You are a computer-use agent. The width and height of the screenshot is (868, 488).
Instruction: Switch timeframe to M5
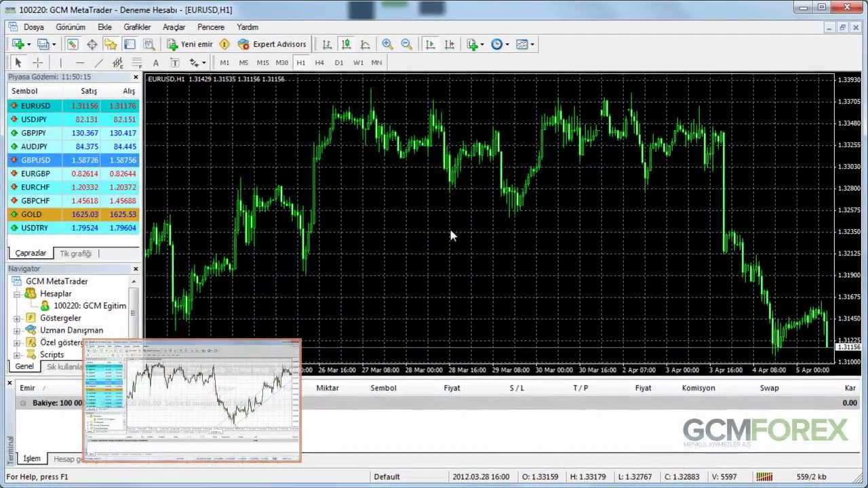click(243, 62)
